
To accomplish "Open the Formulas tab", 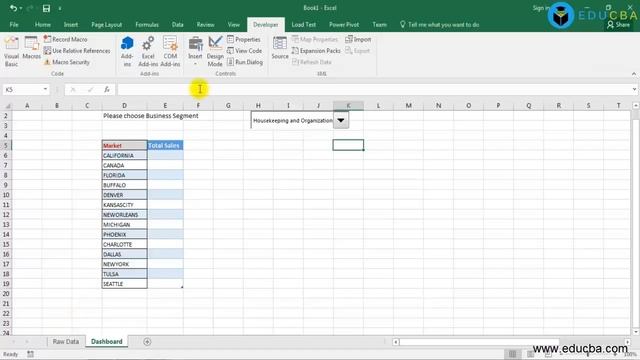I will (x=147, y=24).
